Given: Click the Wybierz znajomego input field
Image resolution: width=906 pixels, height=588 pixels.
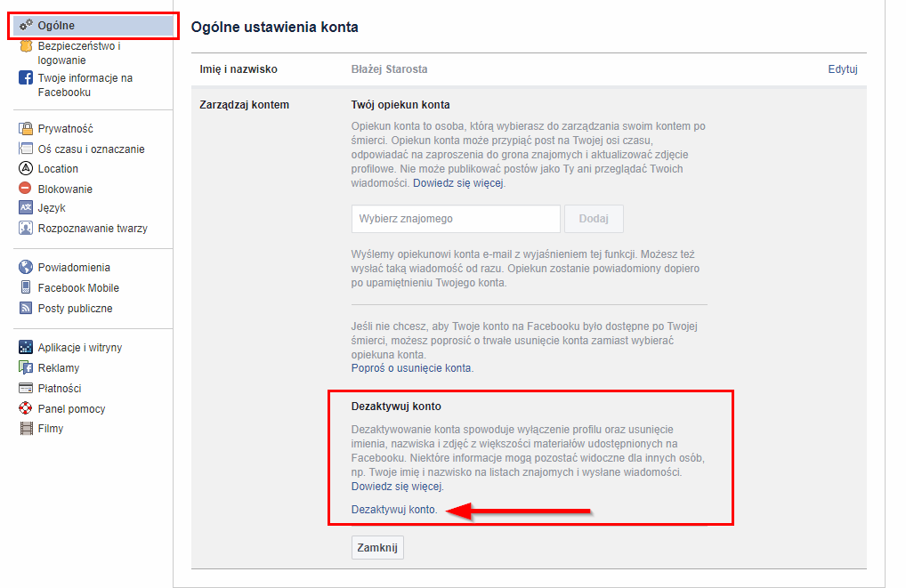Looking at the screenshot, I should tap(456, 219).
